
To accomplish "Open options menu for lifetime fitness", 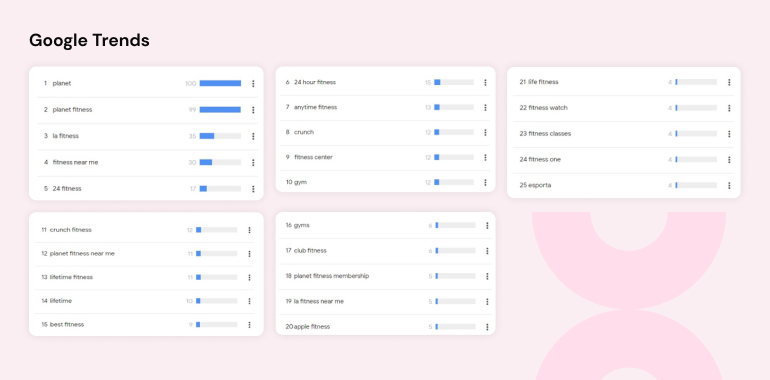I will (249, 277).
